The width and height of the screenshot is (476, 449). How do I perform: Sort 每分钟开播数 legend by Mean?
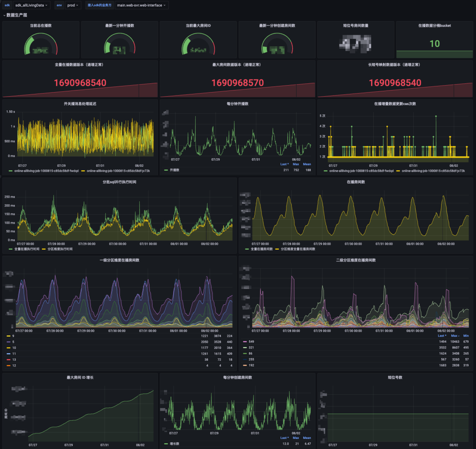point(307,164)
